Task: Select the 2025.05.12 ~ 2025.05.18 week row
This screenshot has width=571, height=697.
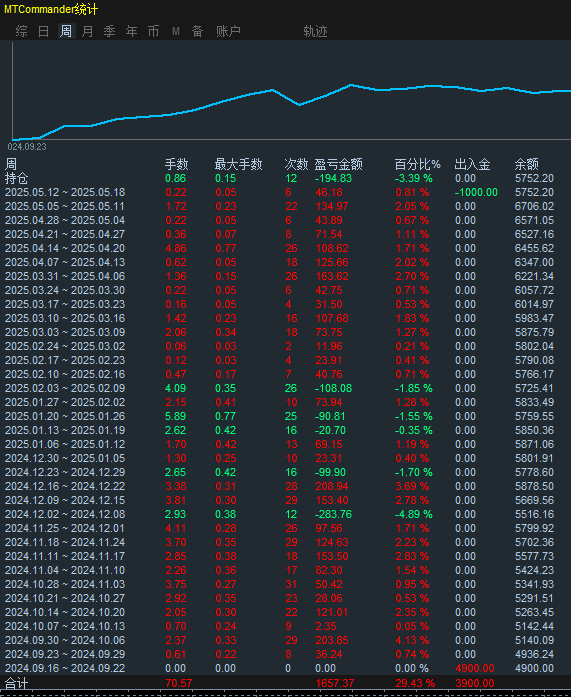Action: [x=285, y=192]
